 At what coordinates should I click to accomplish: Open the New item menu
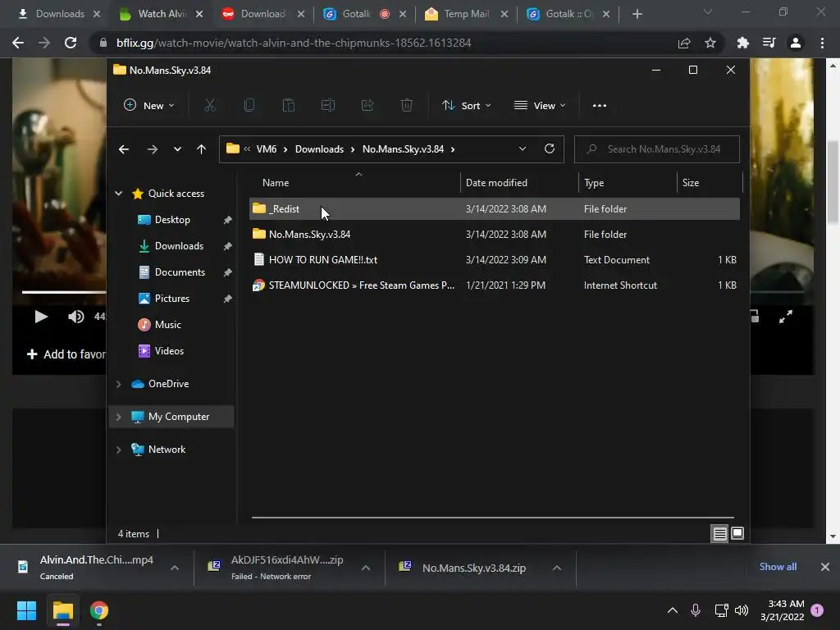(149, 106)
